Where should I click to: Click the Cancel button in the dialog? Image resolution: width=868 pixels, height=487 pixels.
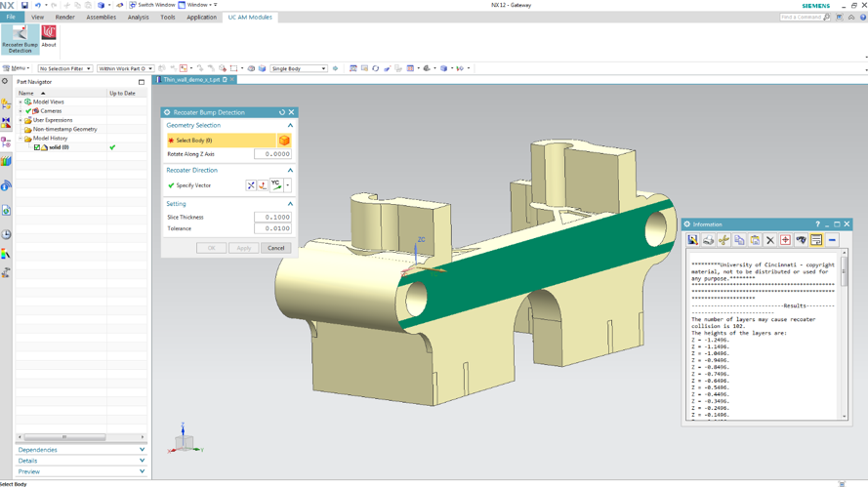click(275, 248)
